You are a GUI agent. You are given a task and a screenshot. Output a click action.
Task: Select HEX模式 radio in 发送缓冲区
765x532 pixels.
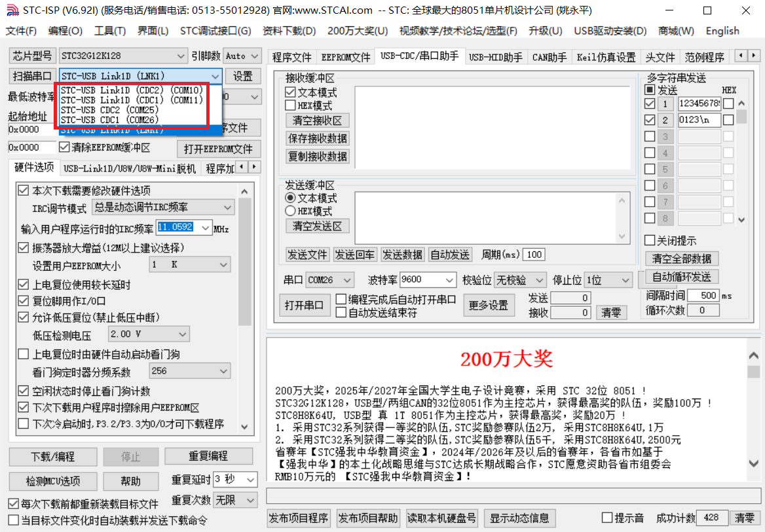pyautogui.click(x=291, y=211)
